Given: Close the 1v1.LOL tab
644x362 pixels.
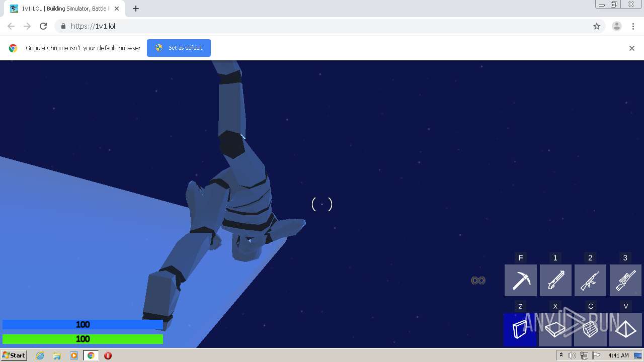Looking at the screenshot, I should (x=117, y=9).
